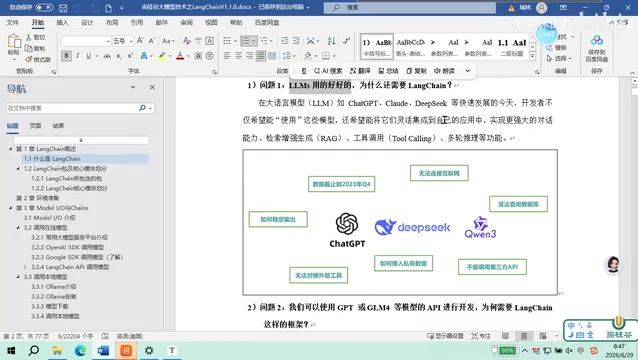This screenshot has width=638, height=360.
Task: Toggle justify paragraph alignment
Action: (x=261, y=56)
